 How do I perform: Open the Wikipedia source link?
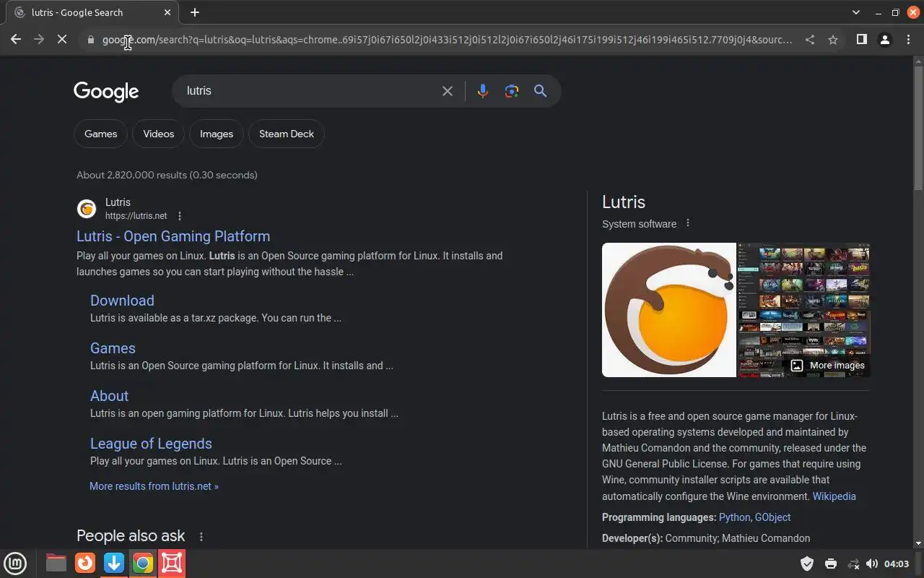(834, 496)
